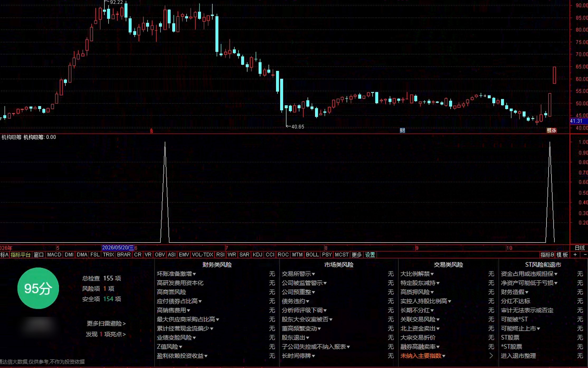Click the 2026/05/20 date label on the axis

coord(118,248)
